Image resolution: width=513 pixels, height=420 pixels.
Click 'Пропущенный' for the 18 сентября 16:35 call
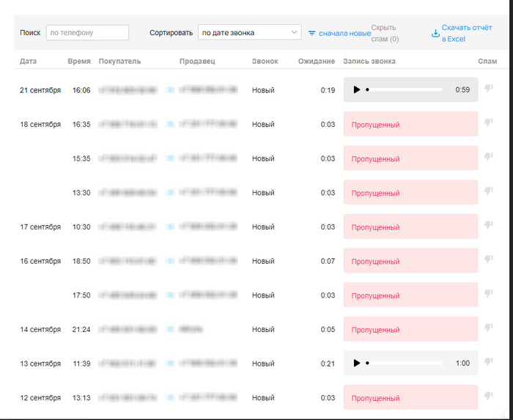[375, 125]
